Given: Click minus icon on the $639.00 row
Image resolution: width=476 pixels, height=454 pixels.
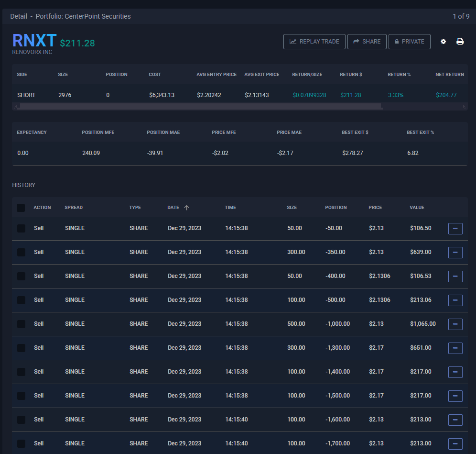Looking at the screenshot, I should (455, 253).
